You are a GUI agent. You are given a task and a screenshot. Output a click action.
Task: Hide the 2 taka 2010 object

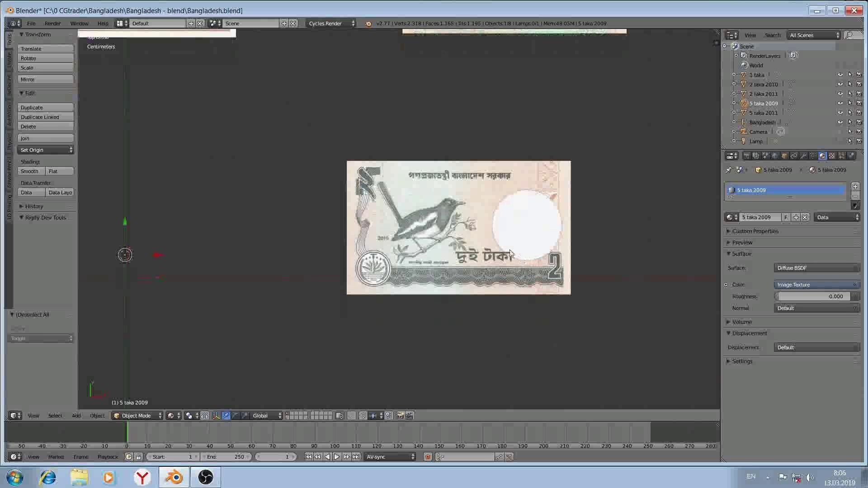point(840,84)
